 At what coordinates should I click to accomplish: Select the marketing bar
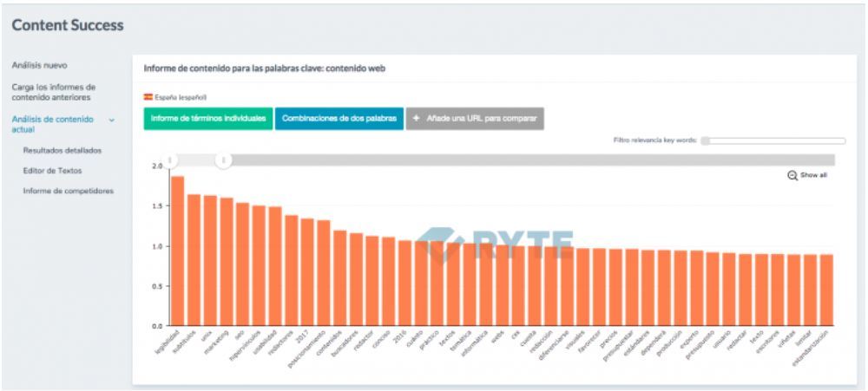(227, 261)
